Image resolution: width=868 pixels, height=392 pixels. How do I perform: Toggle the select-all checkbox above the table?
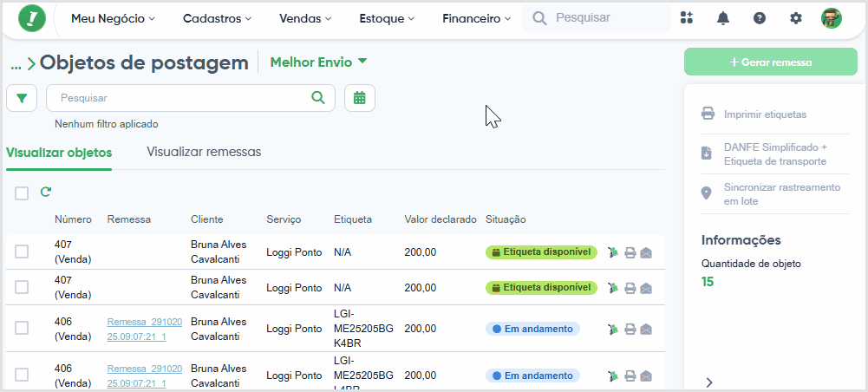[22, 193]
